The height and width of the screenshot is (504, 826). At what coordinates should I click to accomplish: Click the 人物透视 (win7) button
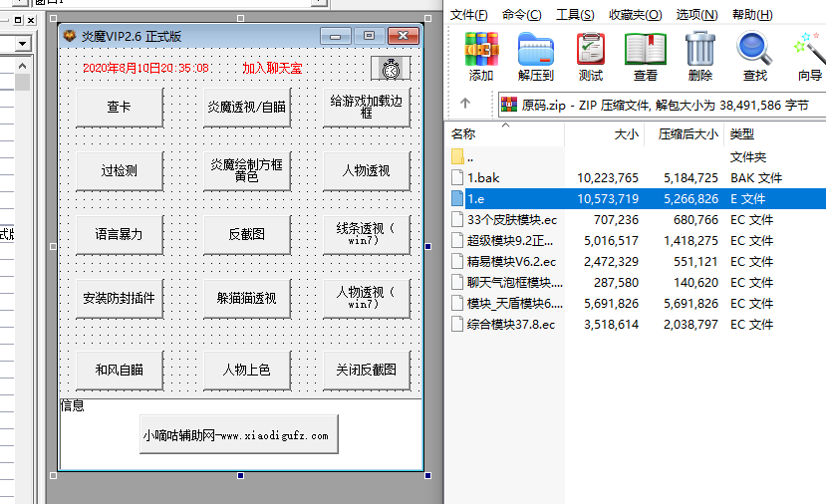coord(367,298)
